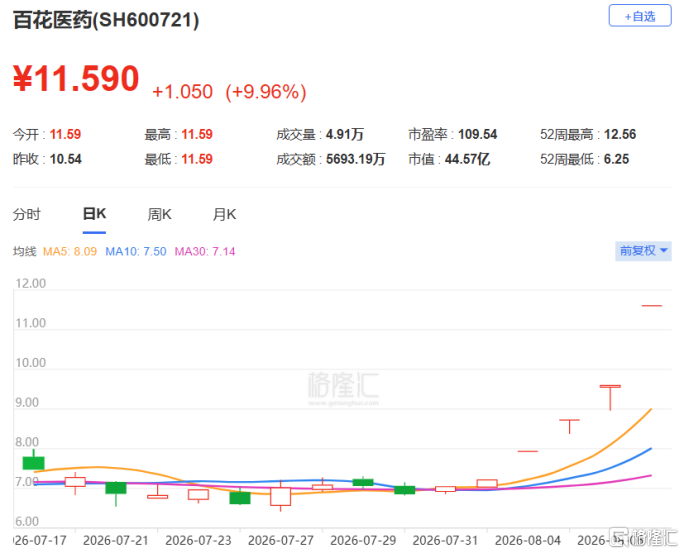
Task: Open the 月K monthly chart tab
Action: click(x=224, y=214)
